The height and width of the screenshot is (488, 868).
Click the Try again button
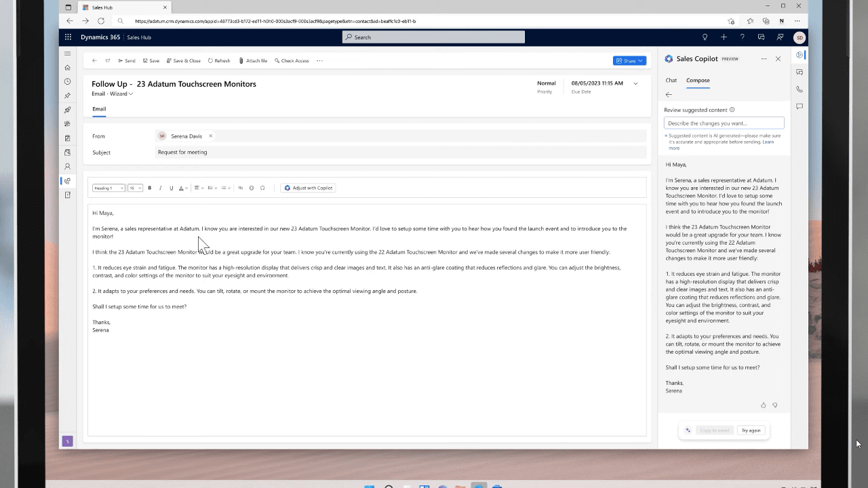[751, 430]
